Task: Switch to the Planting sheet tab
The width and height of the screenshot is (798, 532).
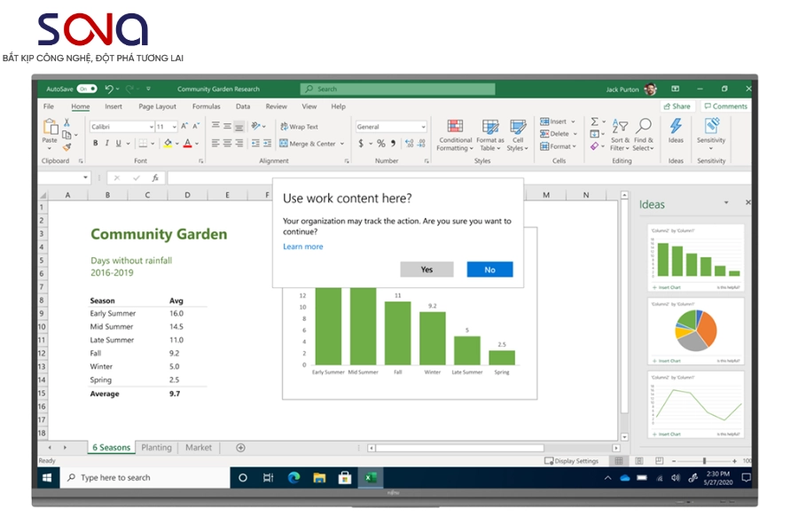Action: pyautogui.click(x=156, y=448)
